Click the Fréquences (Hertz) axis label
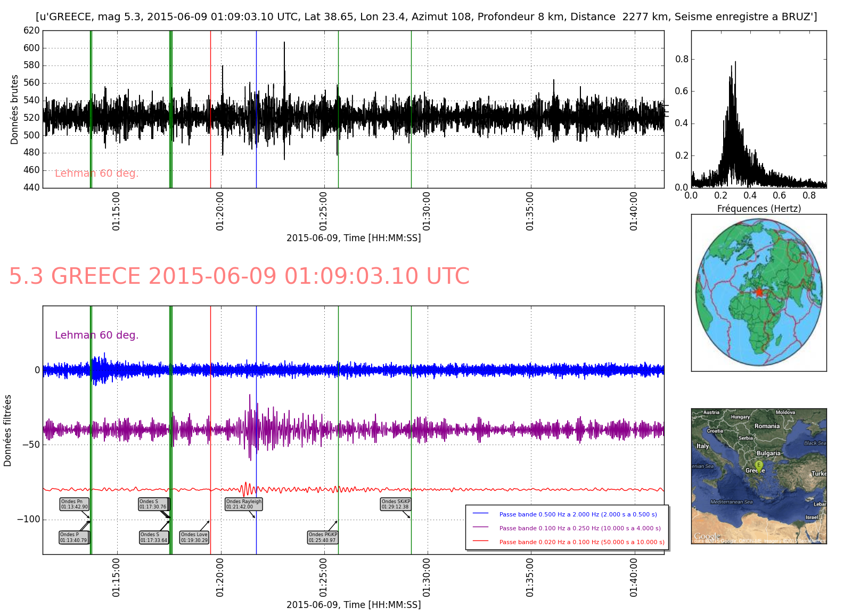Screen dimensions: 852x616 coord(759,209)
